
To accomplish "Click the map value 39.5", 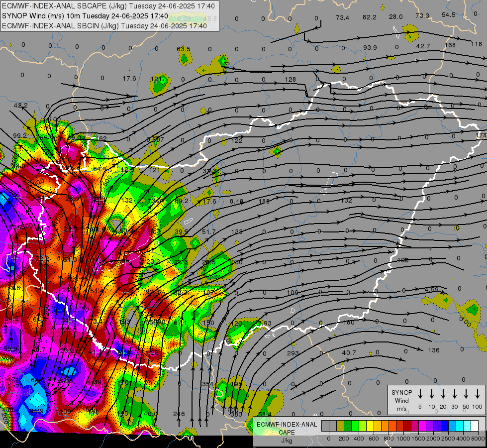I will [182, 232].
